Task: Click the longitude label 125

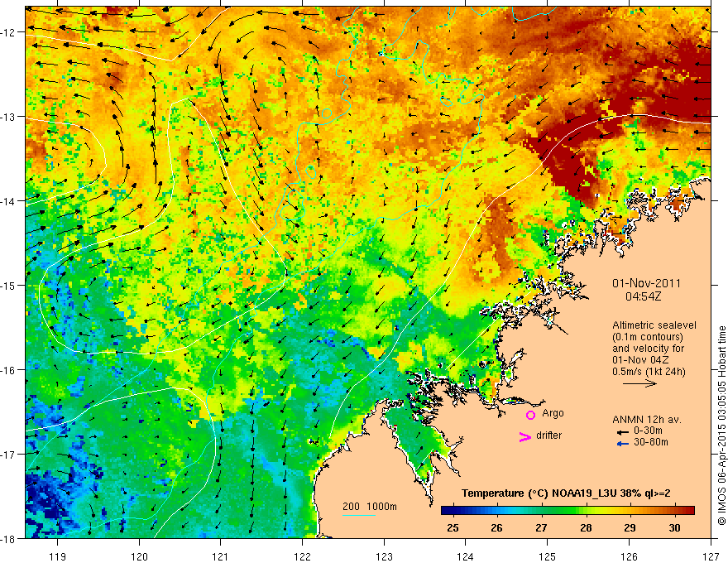Action: (x=548, y=556)
